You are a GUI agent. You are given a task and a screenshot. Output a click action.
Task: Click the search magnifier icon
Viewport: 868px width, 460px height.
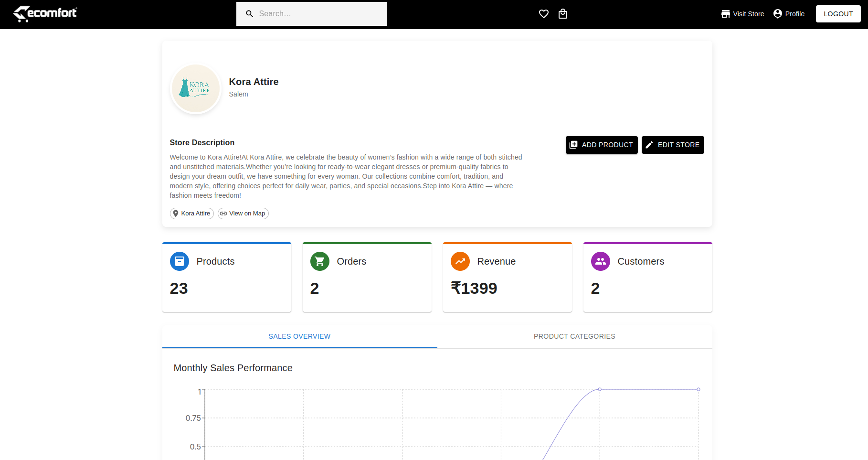pos(249,14)
